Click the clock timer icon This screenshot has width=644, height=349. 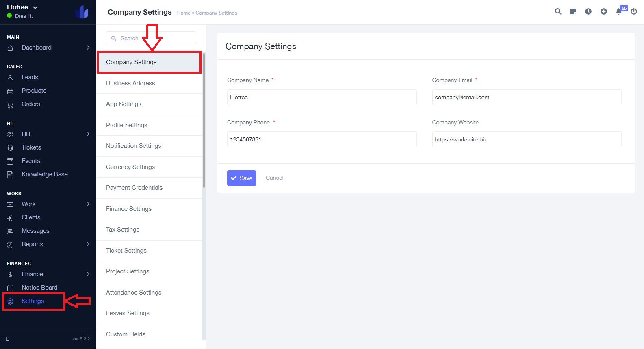click(588, 11)
